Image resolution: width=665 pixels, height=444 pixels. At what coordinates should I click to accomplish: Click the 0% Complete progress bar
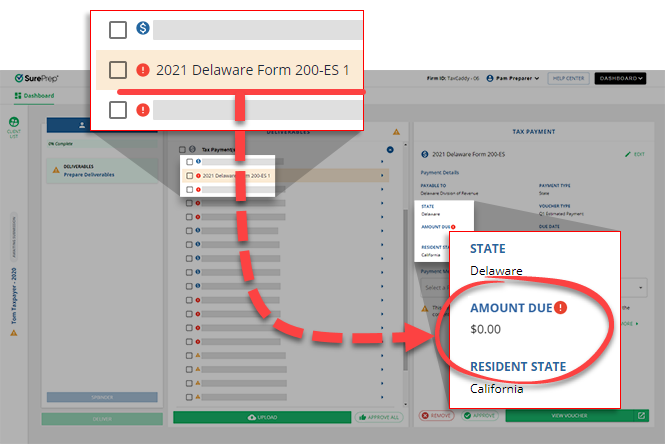click(102, 144)
